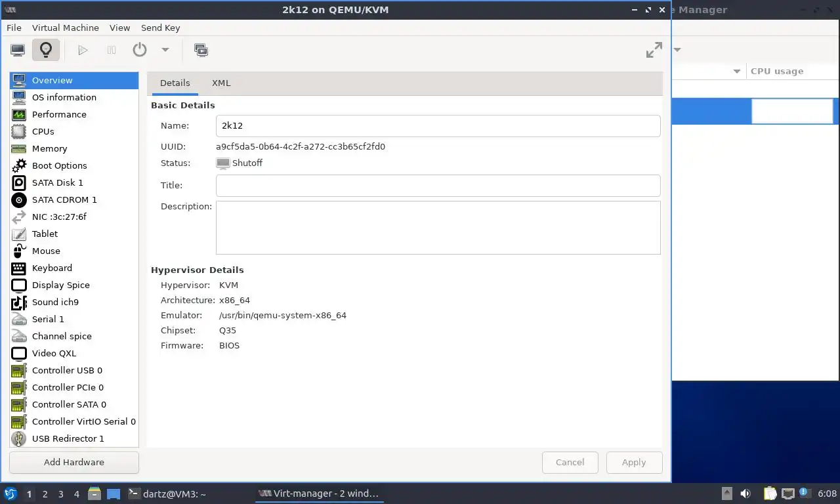Screen dimensions: 840x504
Task: Open the File menu
Action: pos(14,28)
